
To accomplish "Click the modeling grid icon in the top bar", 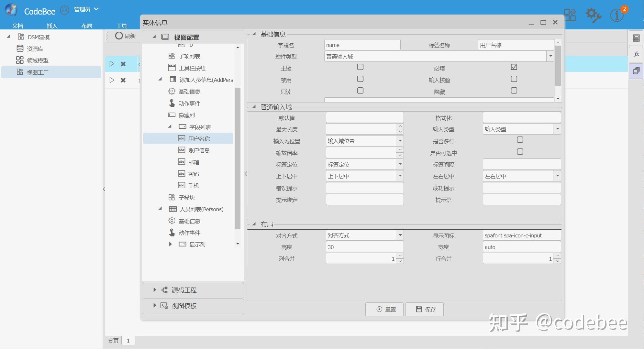I will (x=570, y=15).
